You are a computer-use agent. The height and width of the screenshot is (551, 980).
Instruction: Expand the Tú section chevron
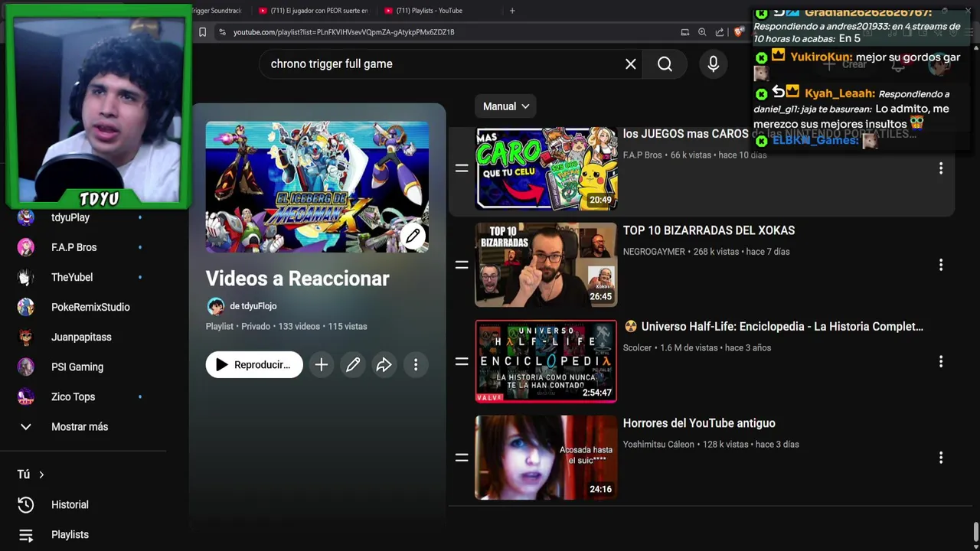point(41,474)
